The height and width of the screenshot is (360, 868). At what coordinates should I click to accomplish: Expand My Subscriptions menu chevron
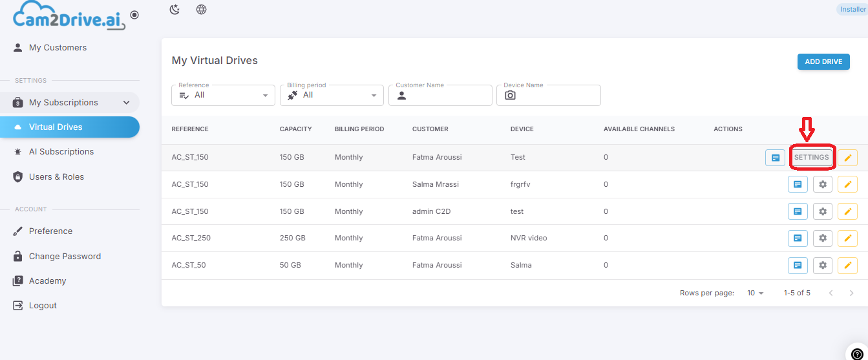(127, 102)
